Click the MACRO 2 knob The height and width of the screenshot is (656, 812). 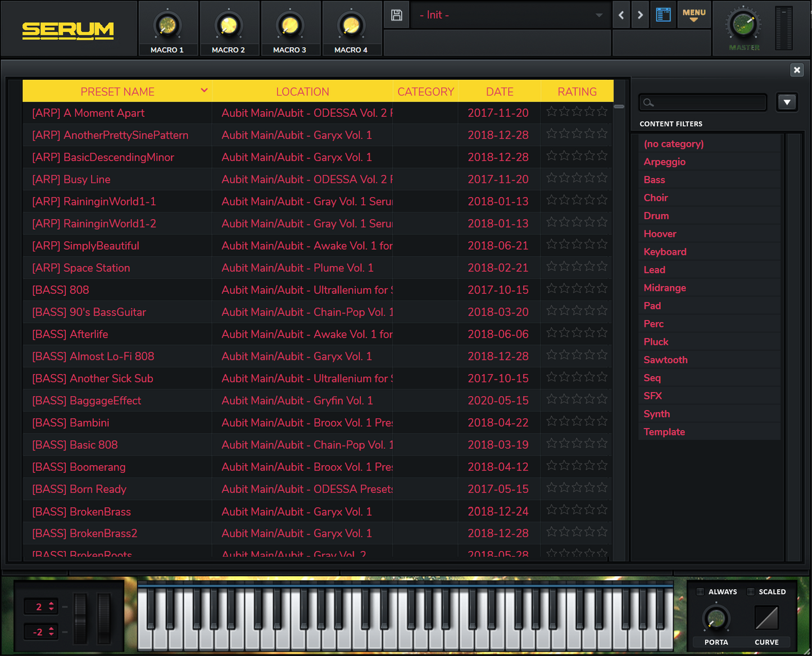[229, 25]
